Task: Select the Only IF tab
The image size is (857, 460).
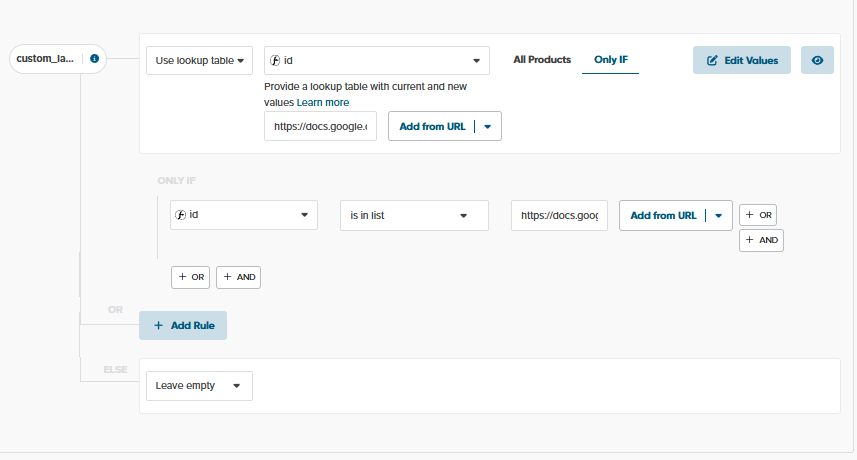Action: tap(610, 60)
